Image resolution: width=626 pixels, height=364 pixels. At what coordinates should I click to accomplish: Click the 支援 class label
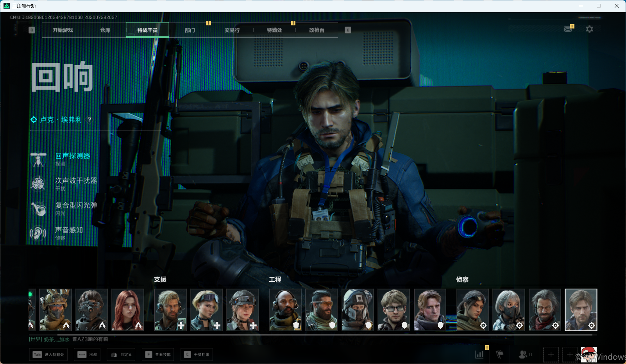(x=160, y=280)
